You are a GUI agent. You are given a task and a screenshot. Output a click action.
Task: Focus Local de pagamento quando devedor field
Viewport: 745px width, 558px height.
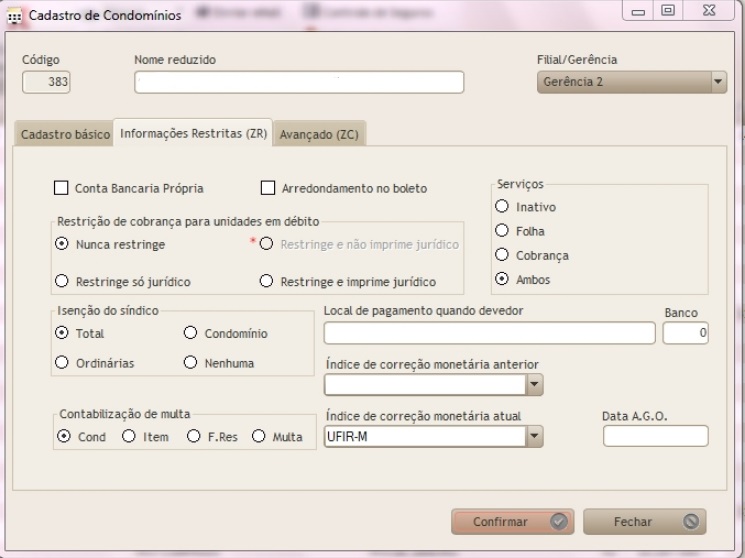click(x=489, y=333)
